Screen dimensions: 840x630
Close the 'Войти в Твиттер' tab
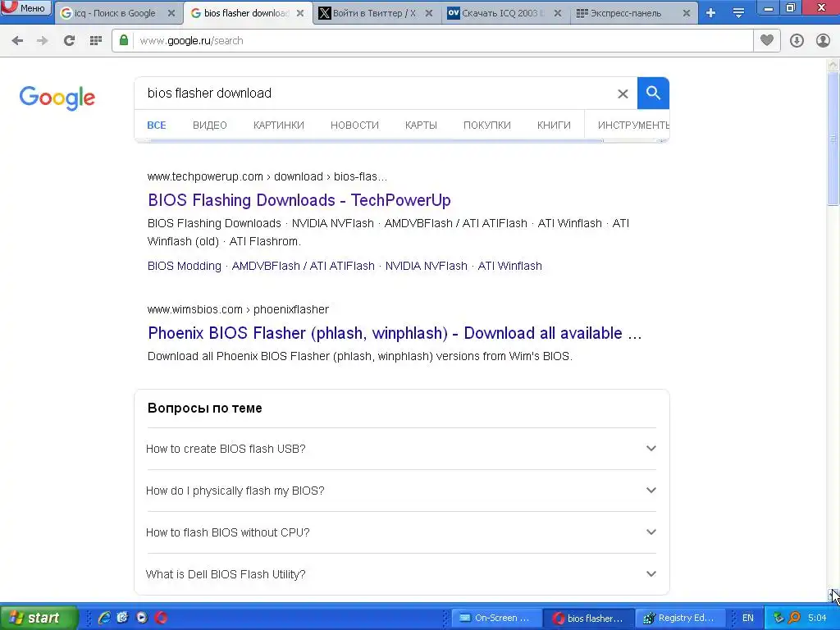429,13
